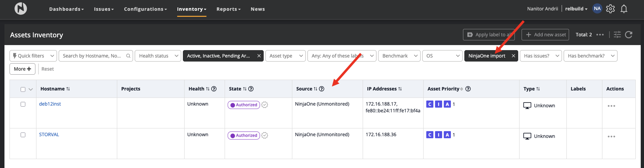Open the column settings sliders icon

pyautogui.click(x=617, y=35)
